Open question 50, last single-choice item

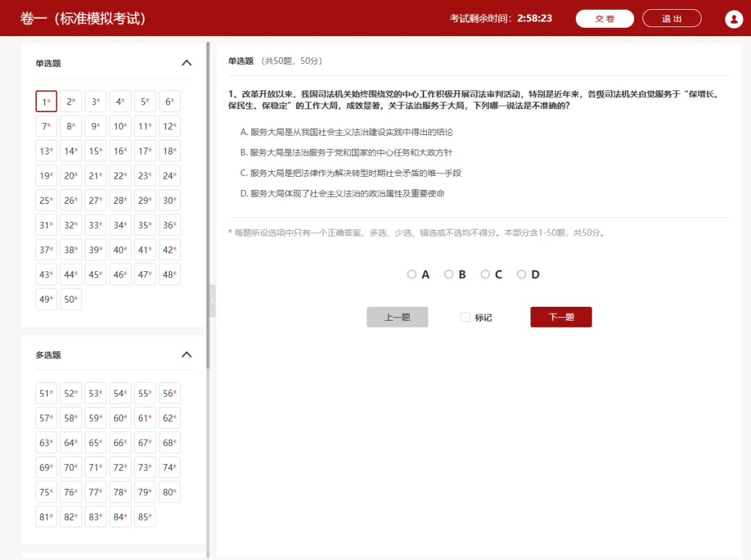[71, 299]
